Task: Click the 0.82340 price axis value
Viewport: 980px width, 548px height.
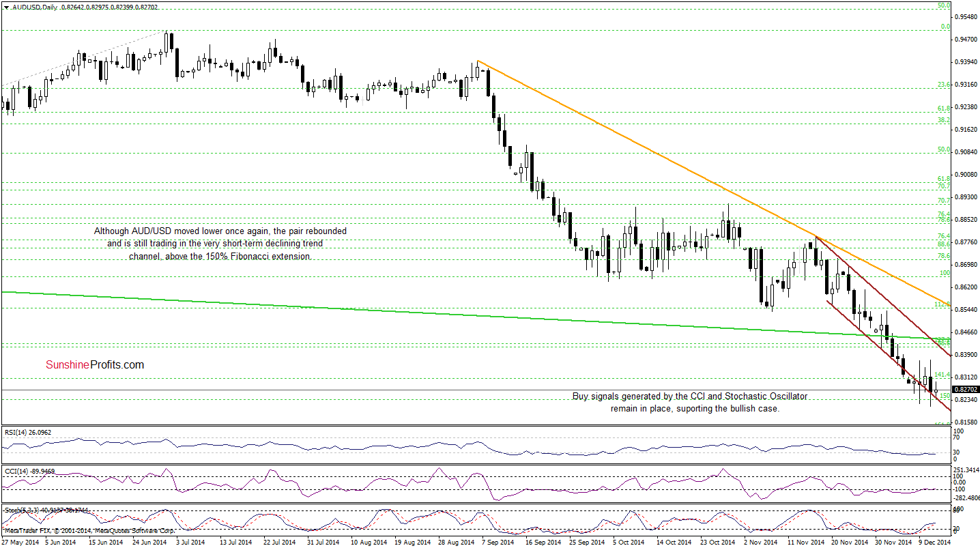Action: click(x=966, y=400)
